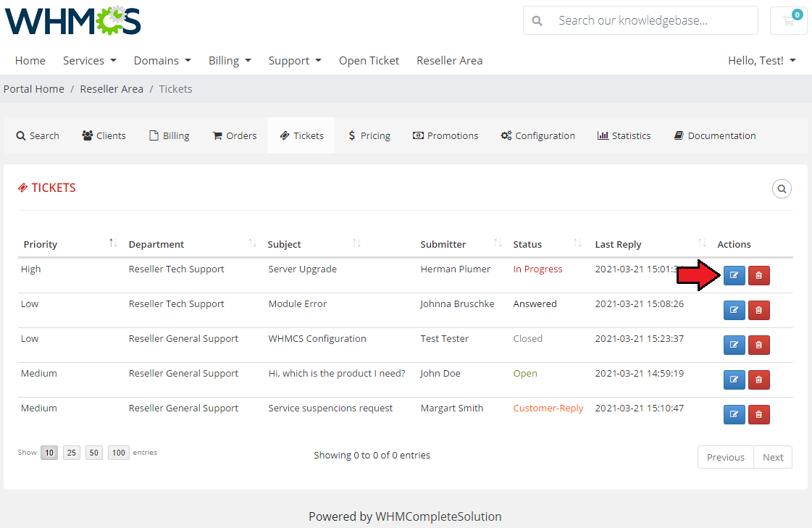This screenshot has width=812, height=528.
Task: Show 10 entries per page
Action: (49, 453)
